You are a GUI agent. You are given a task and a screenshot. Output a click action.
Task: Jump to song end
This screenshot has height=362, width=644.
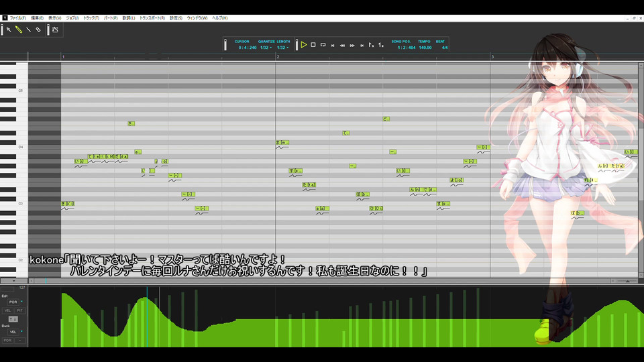click(362, 45)
